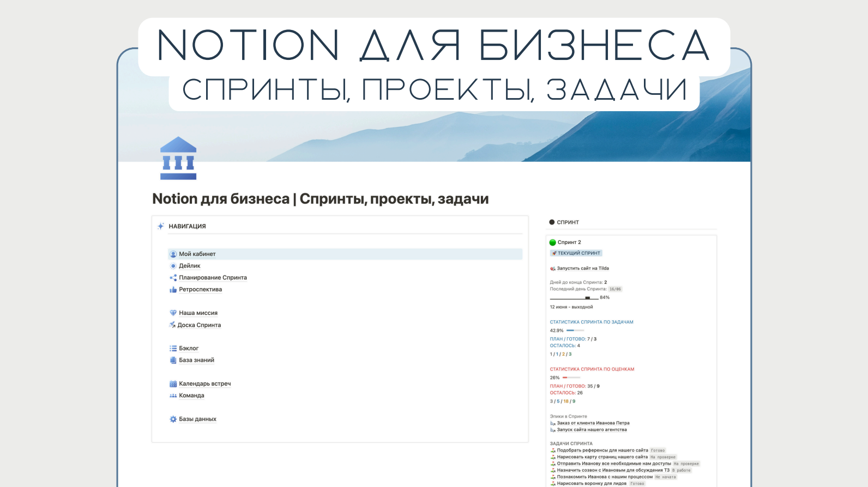The image size is (868, 487).
Task: Open the Доска Спринта page link
Action: (x=199, y=325)
